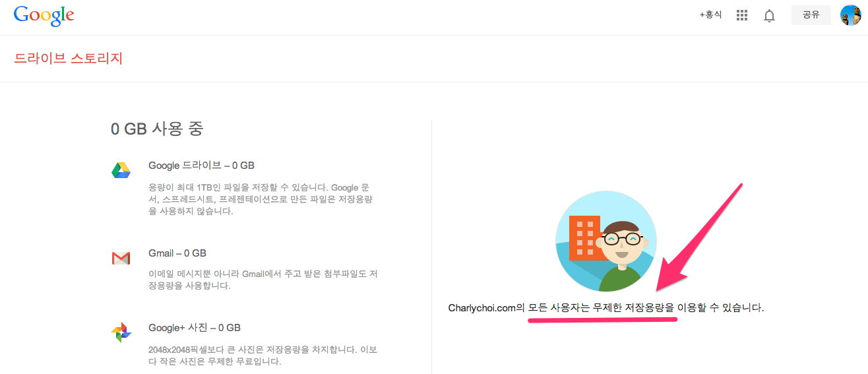Open the Google apps grid icon
This screenshot has height=374, width=868.
742,15
